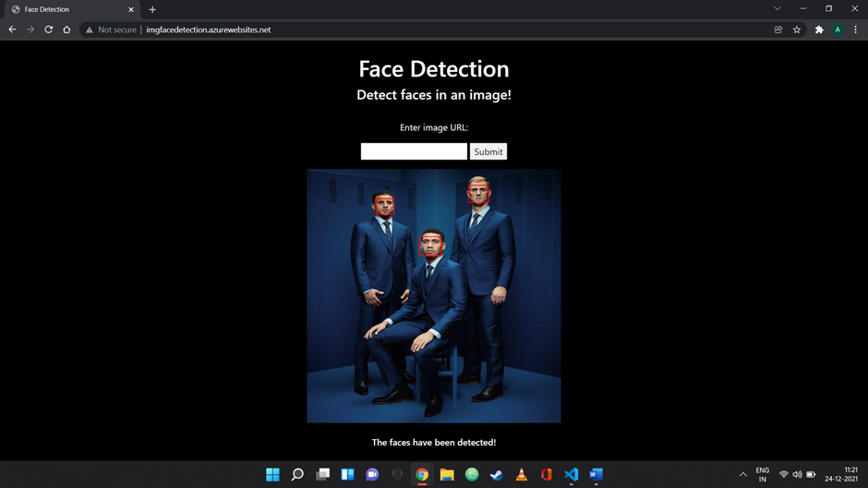Open Task View on taskbar
Screen dimensions: 868x488
pyautogui.click(x=323, y=475)
